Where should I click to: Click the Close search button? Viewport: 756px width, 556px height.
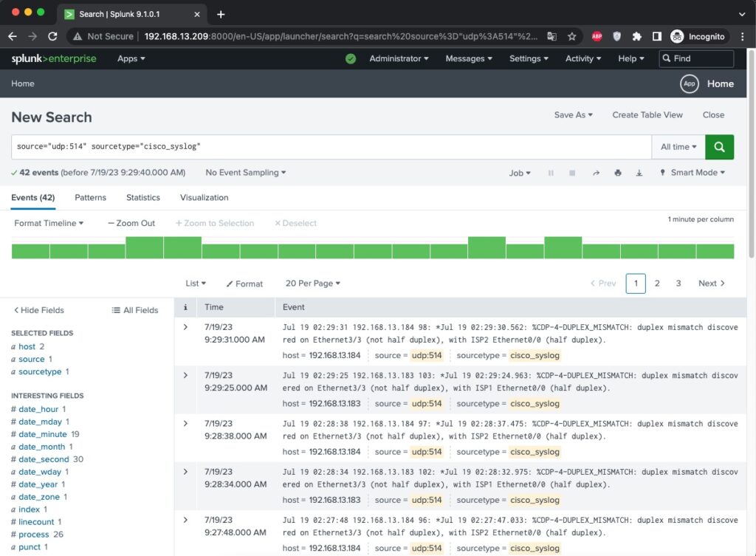point(714,115)
